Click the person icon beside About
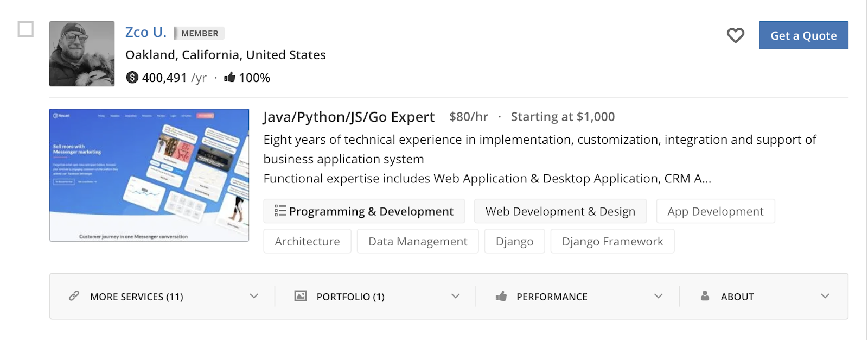This screenshot has width=868, height=340. [x=705, y=296]
